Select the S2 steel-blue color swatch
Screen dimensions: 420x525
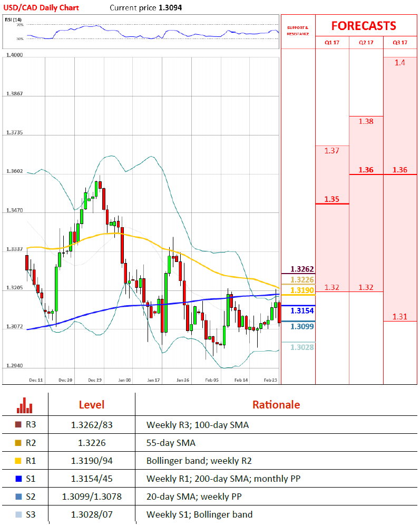(18, 497)
